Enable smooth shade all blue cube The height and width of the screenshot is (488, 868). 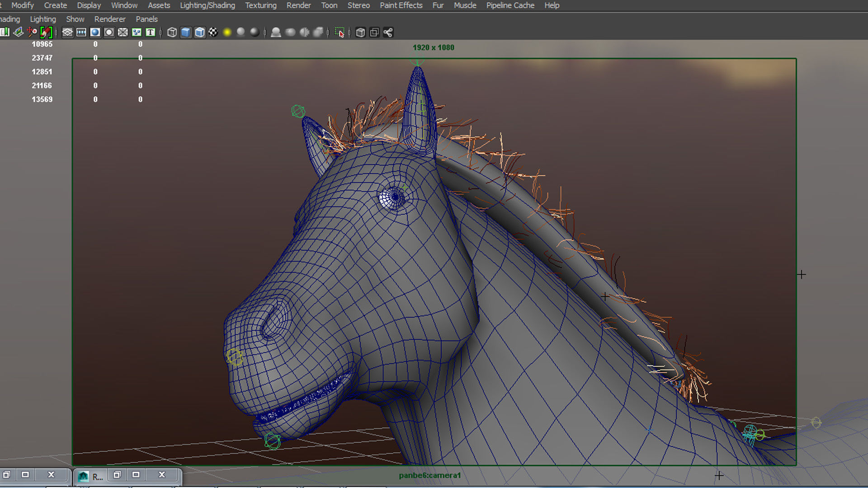[186, 32]
